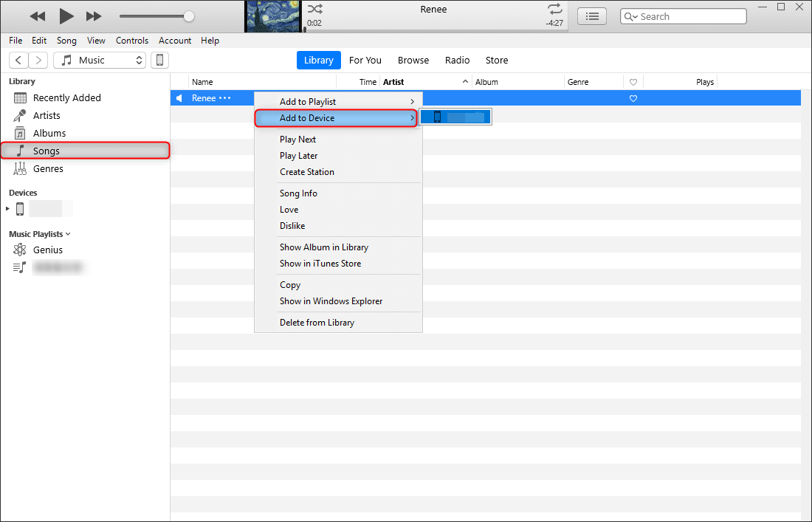The width and height of the screenshot is (812, 522).
Task: Toggle shuffle playback
Action: [314, 9]
